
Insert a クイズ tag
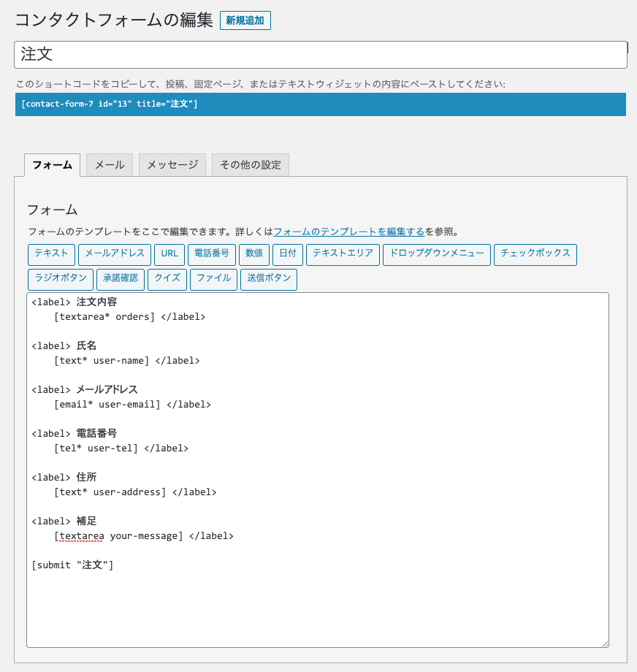(167, 280)
